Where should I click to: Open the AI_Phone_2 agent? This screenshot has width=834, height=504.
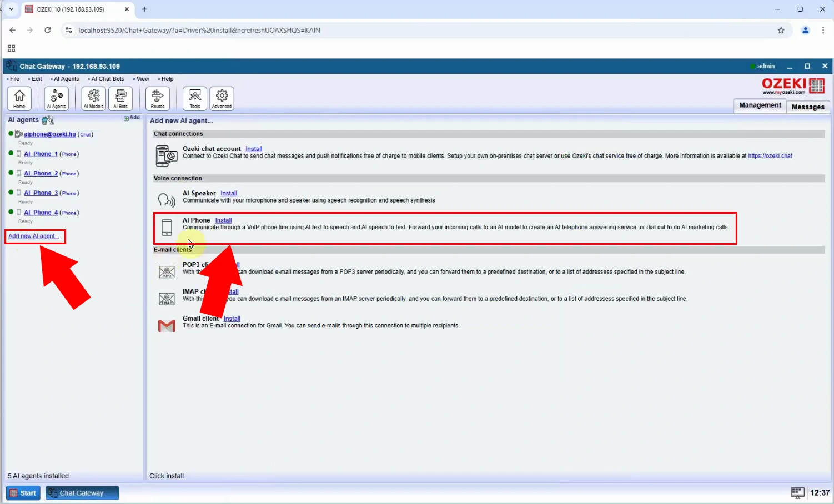coord(41,173)
